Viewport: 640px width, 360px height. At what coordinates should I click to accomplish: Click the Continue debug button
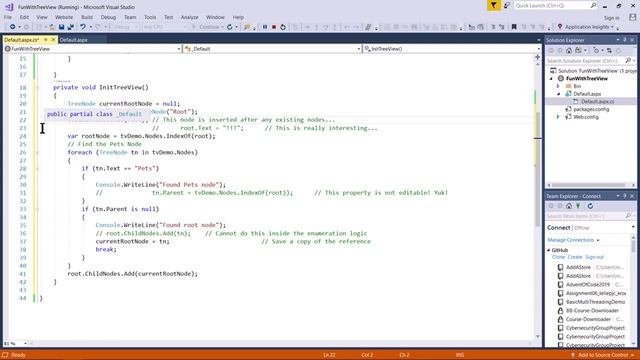pyautogui.click(x=207, y=27)
